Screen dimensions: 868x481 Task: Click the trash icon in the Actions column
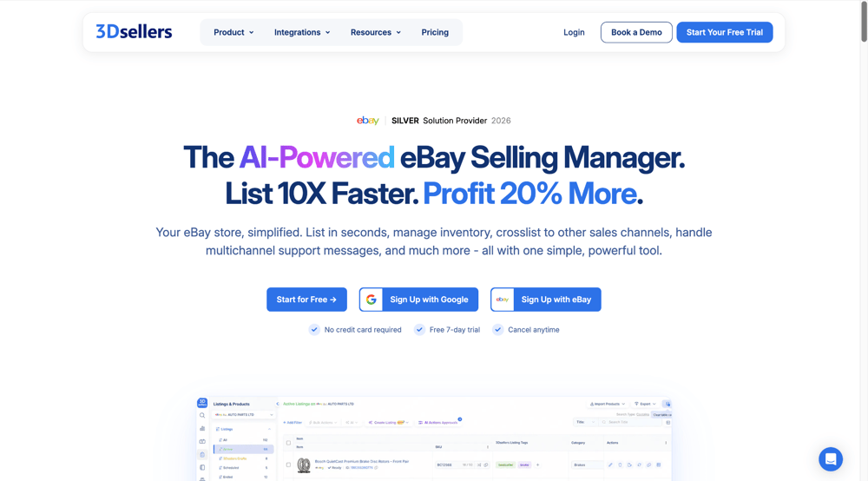(620, 465)
